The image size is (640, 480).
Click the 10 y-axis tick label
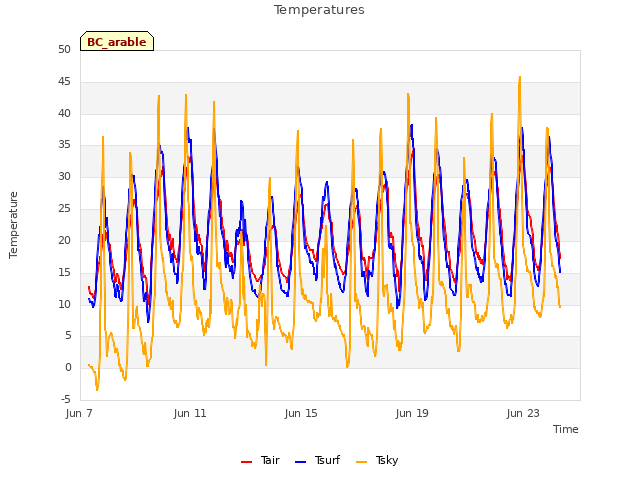[x=64, y=304]
